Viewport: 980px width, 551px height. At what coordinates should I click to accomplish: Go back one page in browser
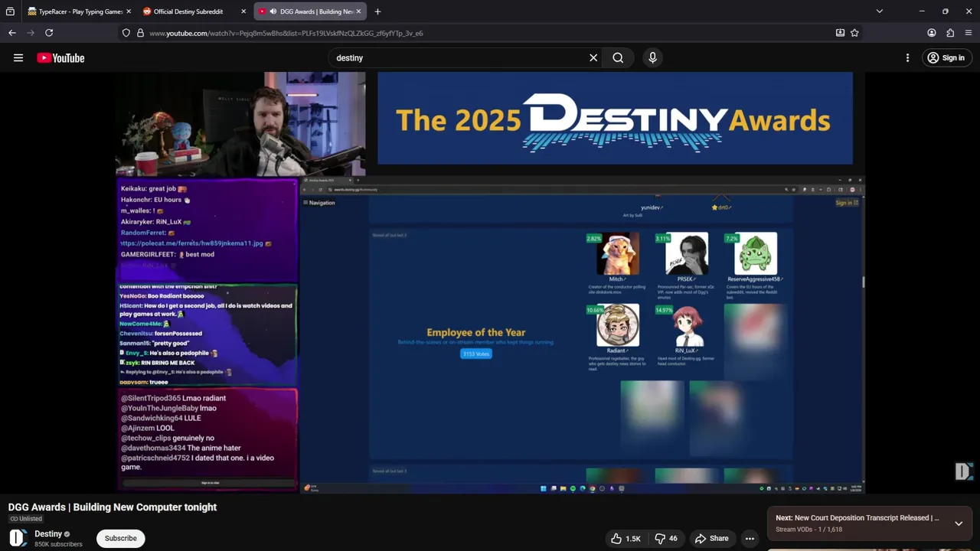[12, 33]
